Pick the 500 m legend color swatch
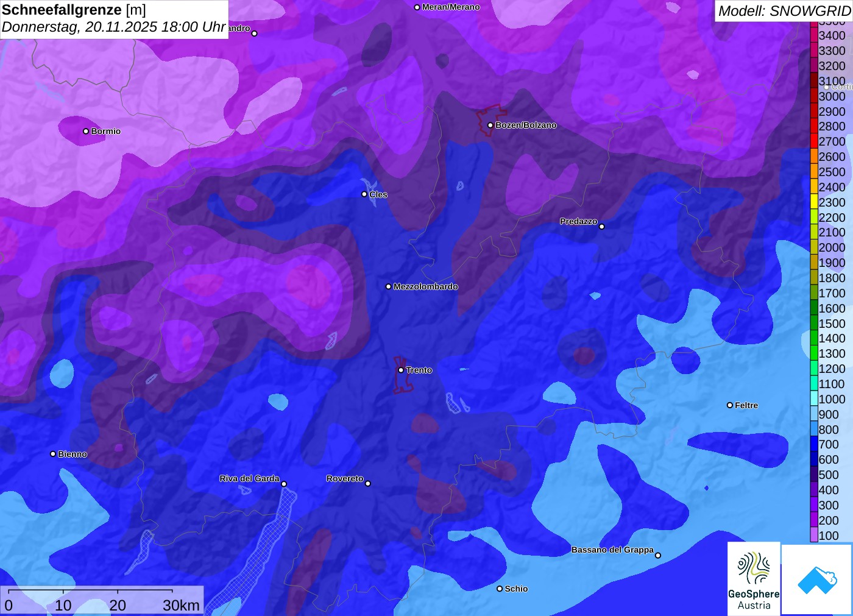This screenshot has height=616, width=853. (814, 475)
